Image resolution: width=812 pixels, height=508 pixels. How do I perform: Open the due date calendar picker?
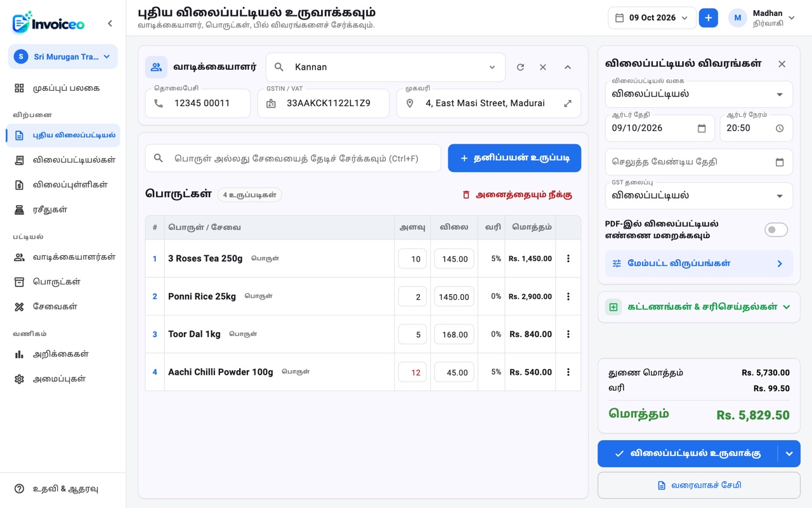pos(780,162)
